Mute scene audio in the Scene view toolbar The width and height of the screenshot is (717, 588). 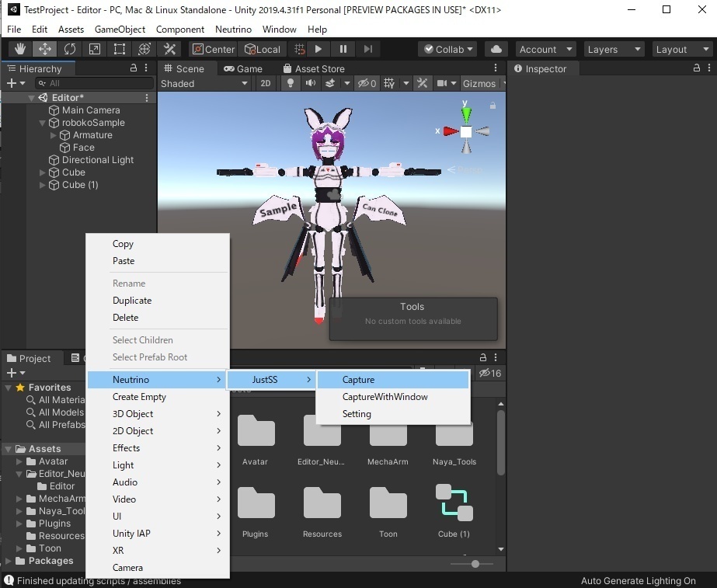tap(311, 83)
